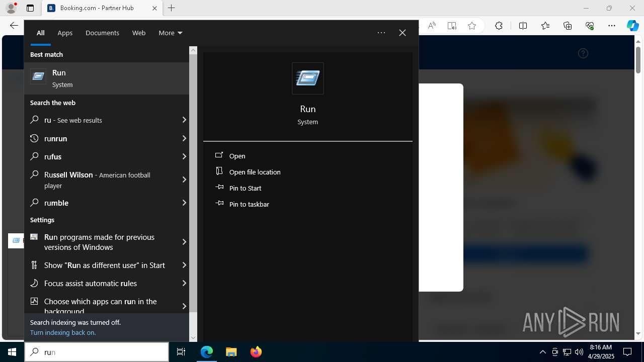Switch to the Web search tab
This screenshot has width=644, height=362.
139,33
